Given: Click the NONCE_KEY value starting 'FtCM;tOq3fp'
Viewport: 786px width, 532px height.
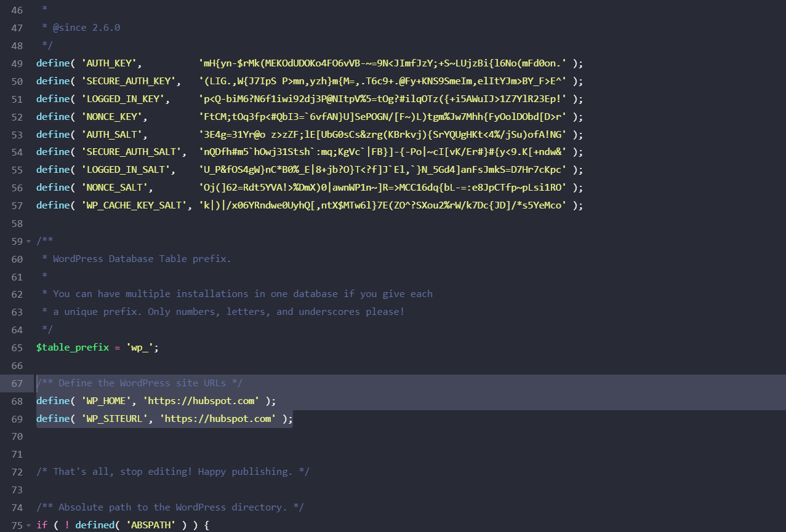Looking at the screenshot, I should click(383, 117).
